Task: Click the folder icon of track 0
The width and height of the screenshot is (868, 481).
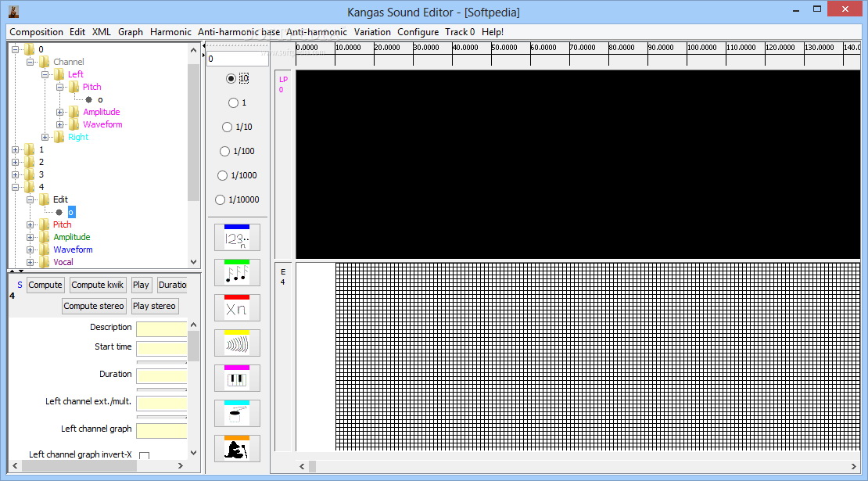Action: 30,49
